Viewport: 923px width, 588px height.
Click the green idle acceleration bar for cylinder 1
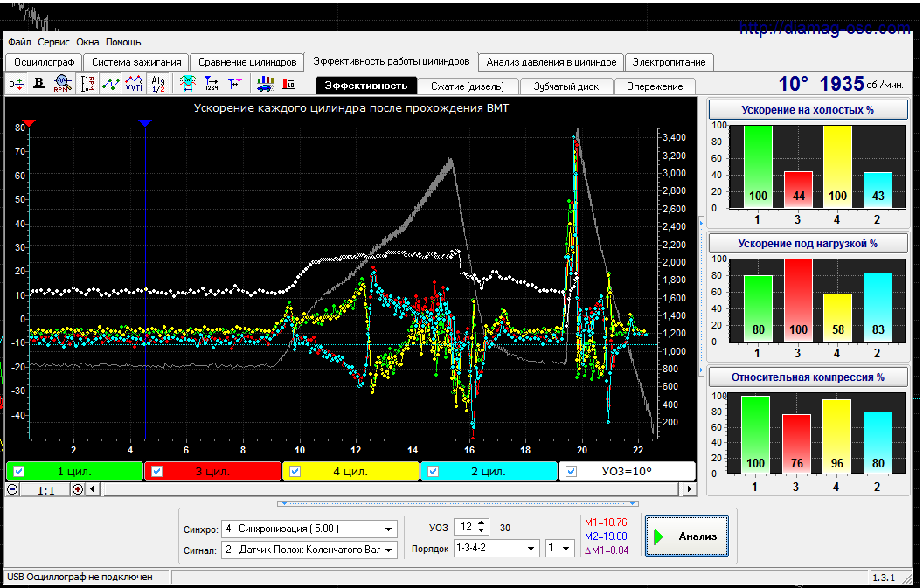point(758,167)
